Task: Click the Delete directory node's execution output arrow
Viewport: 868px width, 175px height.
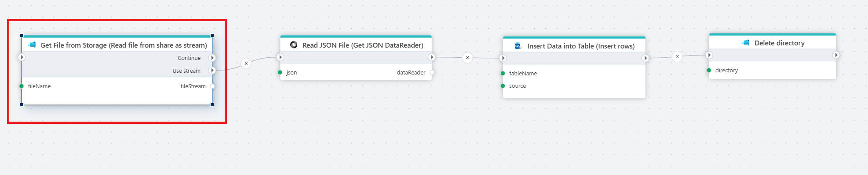Action: pyautogui.click(x=836, y=55)
